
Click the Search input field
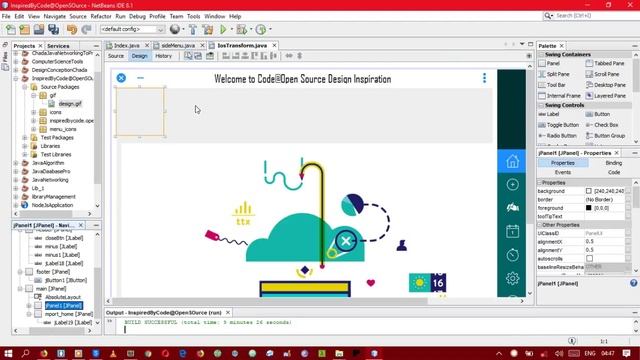click(x=595, y=16)
